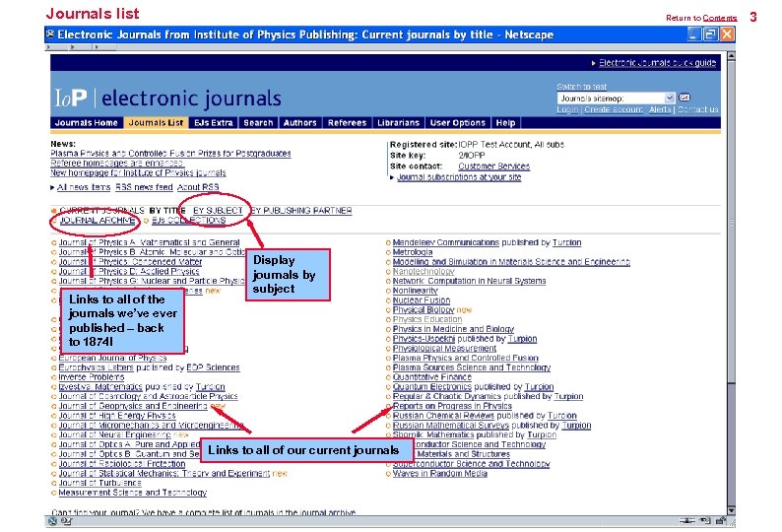Screen dimensions: 782x532
Task: Open Mendeleev Communications journal
Action: tap(446, 242)
